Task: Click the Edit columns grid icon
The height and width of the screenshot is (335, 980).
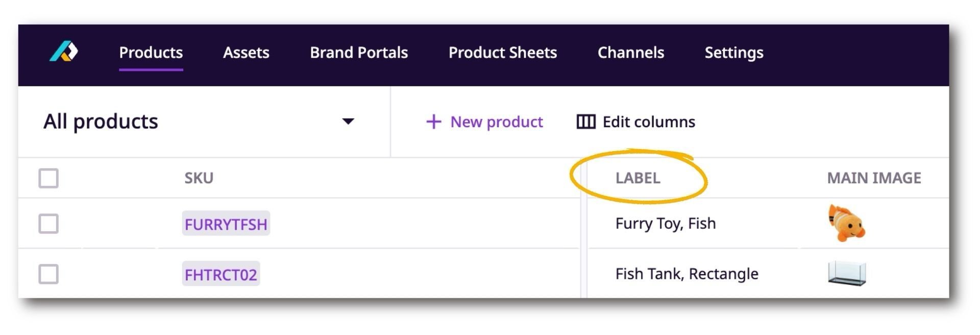Action: coord(585,122)
